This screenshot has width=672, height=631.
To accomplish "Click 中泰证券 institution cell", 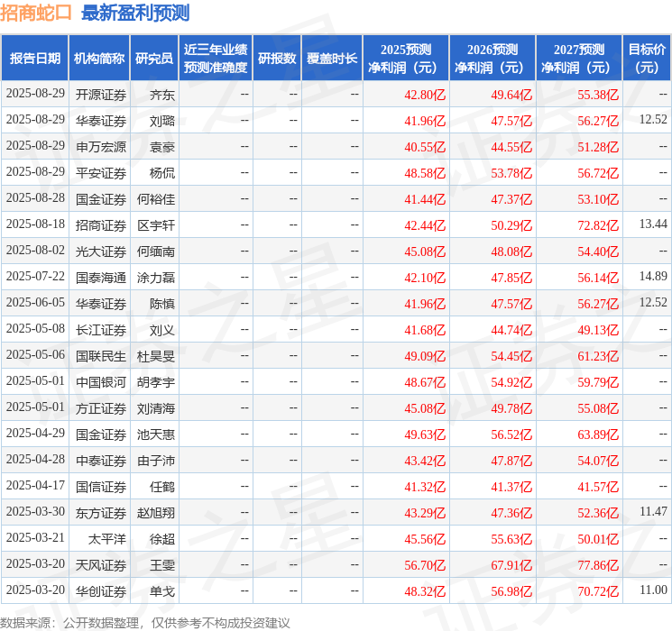I will coord(101,461).
